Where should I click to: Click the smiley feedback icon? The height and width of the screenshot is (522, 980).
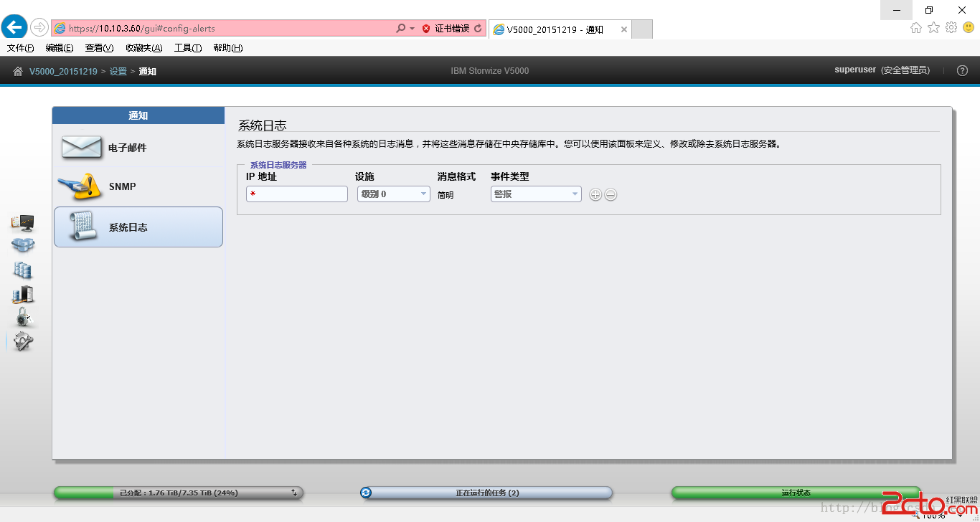[969, 27]
